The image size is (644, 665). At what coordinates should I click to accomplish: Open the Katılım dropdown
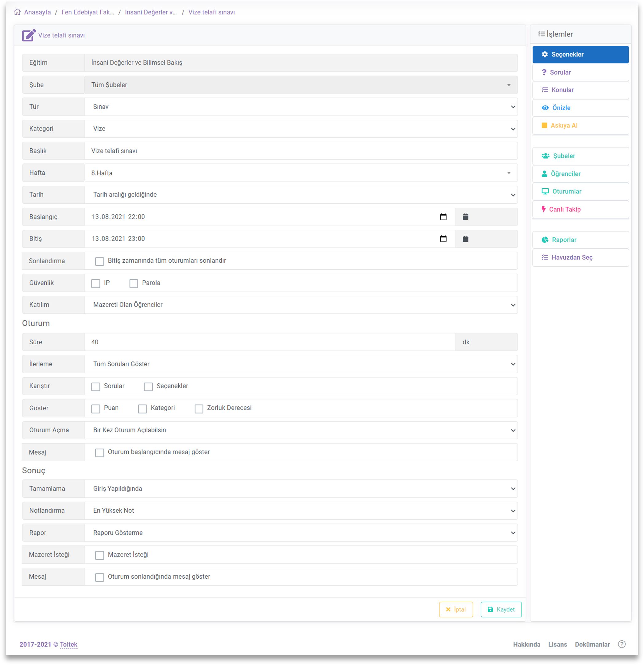[x=301, y=305]
